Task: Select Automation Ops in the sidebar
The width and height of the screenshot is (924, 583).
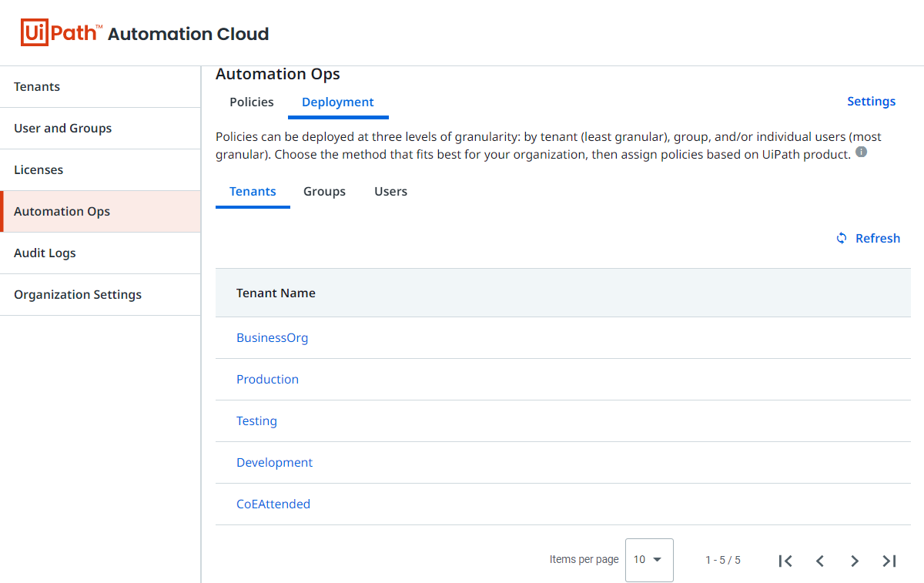Action: [100, 212]
